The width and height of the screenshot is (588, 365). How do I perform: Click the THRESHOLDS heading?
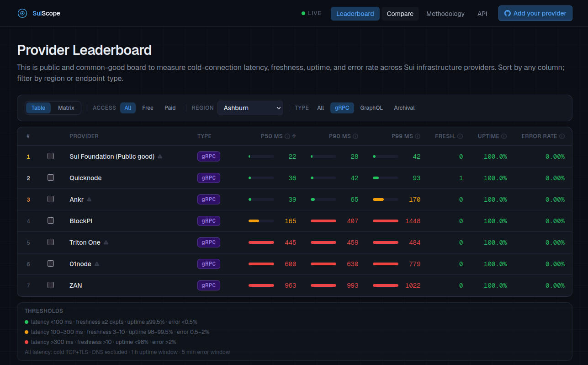coord(44,311)
